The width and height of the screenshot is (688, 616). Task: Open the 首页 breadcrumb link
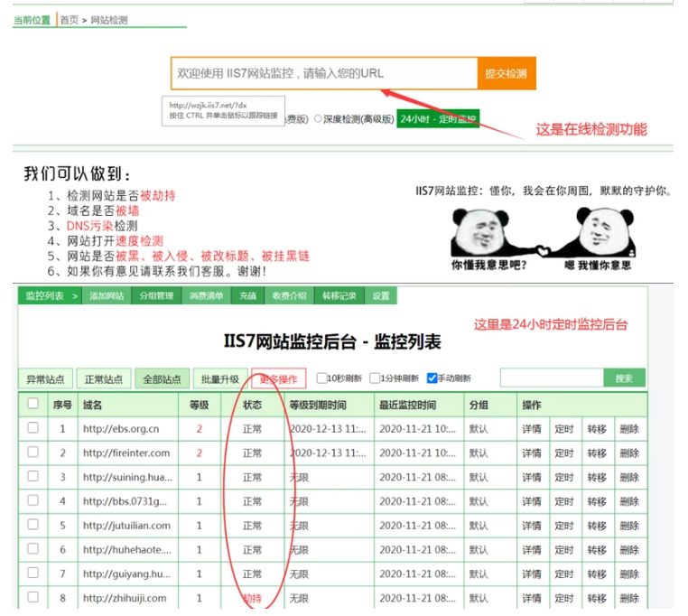(x=70, y=20)
